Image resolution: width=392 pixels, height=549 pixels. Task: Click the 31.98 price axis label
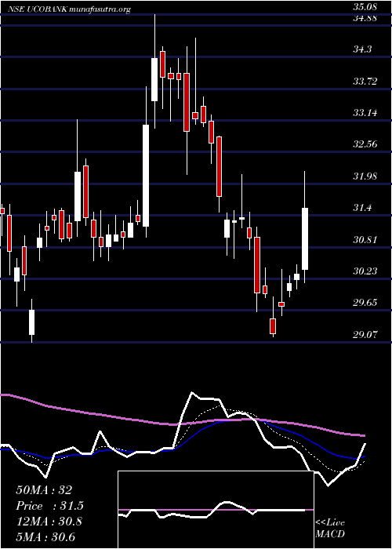(x=365, y=176)
